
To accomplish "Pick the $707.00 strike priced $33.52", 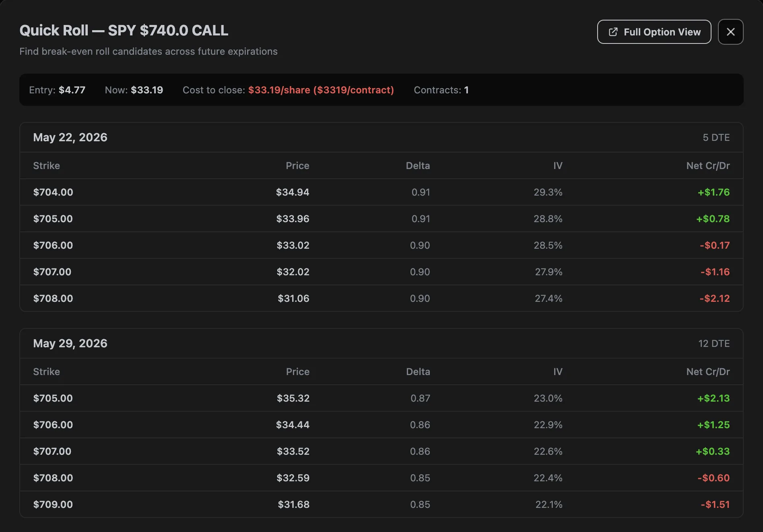I will click(x=381, y=451).
